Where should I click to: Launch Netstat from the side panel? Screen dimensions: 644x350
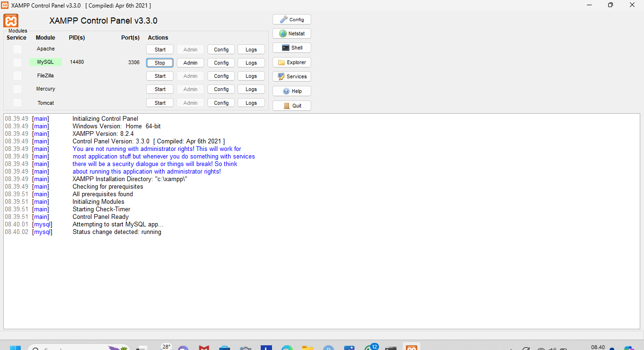tap(292, 33)
